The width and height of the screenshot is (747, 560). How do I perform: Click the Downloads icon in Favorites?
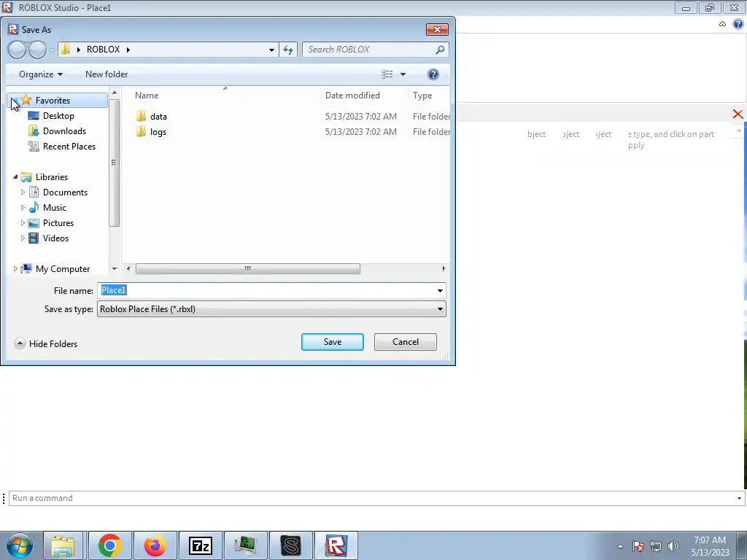pyautogui.click(x=34, y=131)
